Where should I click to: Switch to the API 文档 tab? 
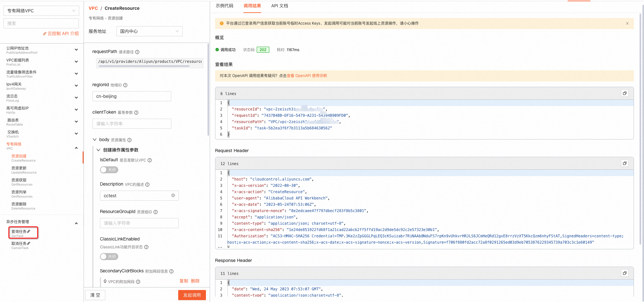280,6
